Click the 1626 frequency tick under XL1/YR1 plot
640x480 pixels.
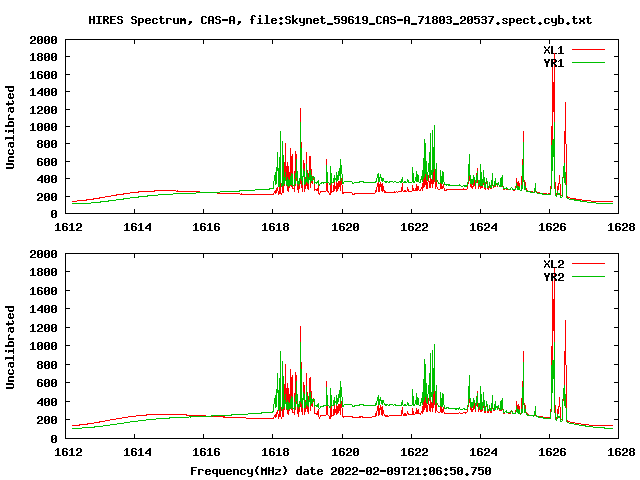tap(552, 227)
